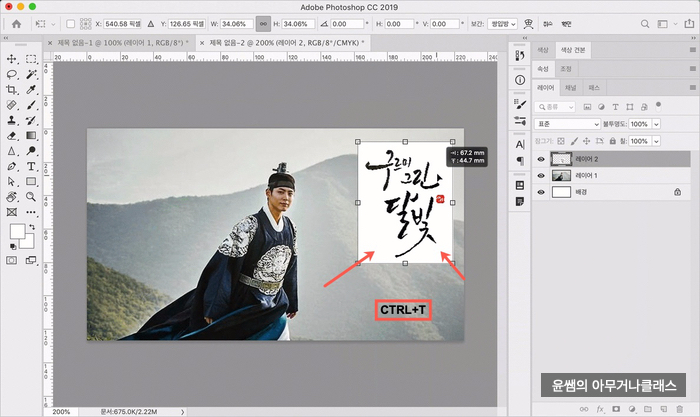Open the 불투명도 opacity dropdown arrow

[656, 124]
